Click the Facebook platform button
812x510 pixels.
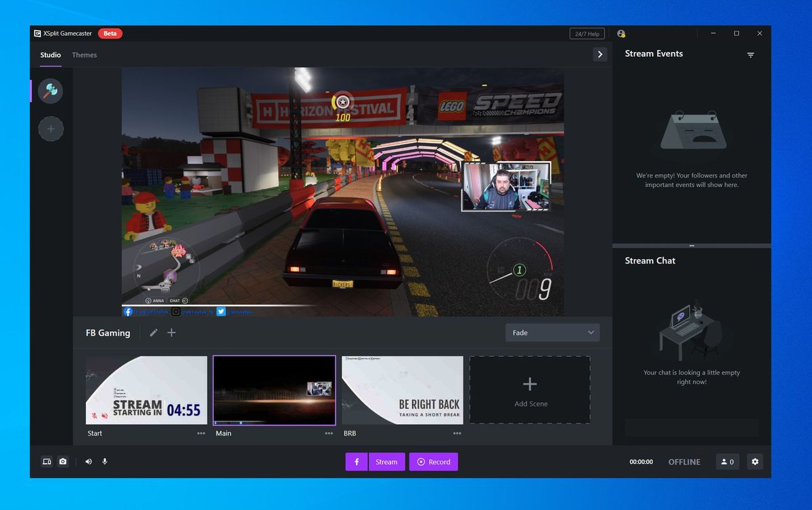(357, 462)
